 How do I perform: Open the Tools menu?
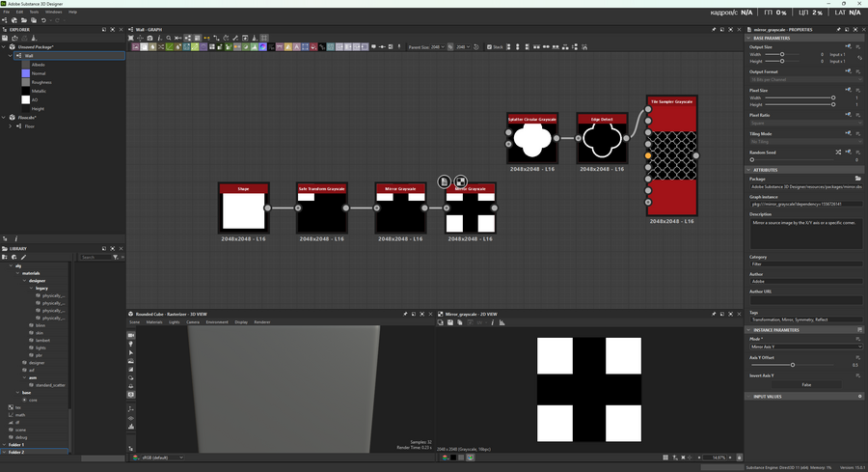tap(33, 12)
